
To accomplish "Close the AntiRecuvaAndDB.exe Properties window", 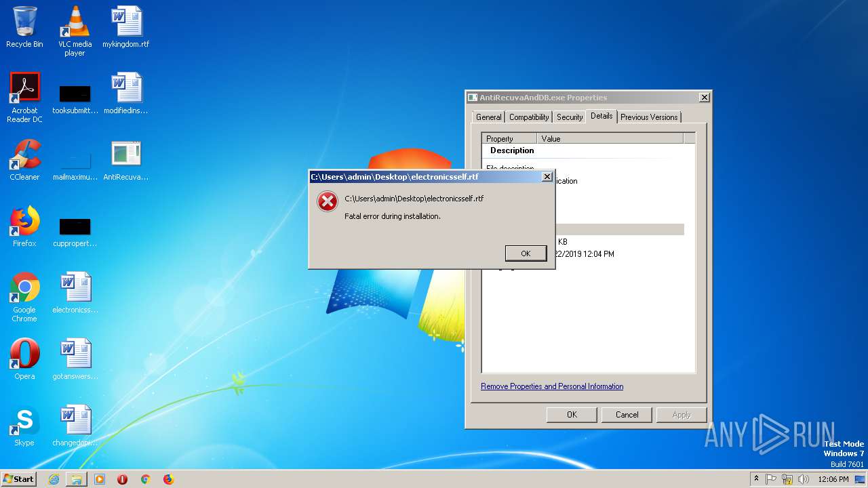I will 704,98.
